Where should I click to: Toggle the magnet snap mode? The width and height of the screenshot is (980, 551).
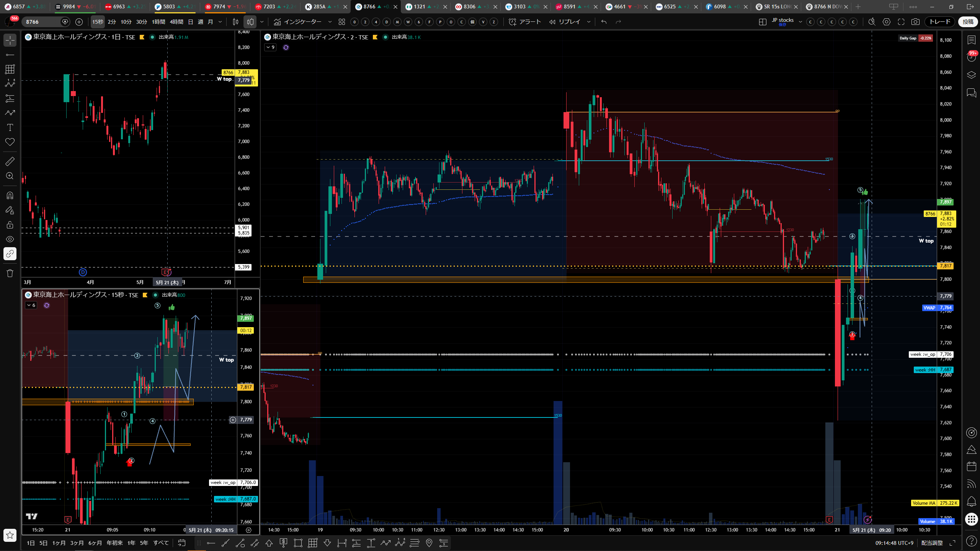pyautogui.click(x=10, y=196)
